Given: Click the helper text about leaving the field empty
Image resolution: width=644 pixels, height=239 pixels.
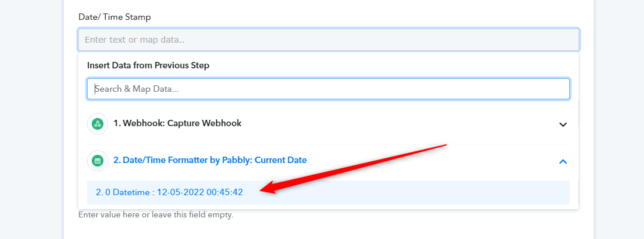Looking at the screenshot, I should pyautogui.click(x=155, y=215).
